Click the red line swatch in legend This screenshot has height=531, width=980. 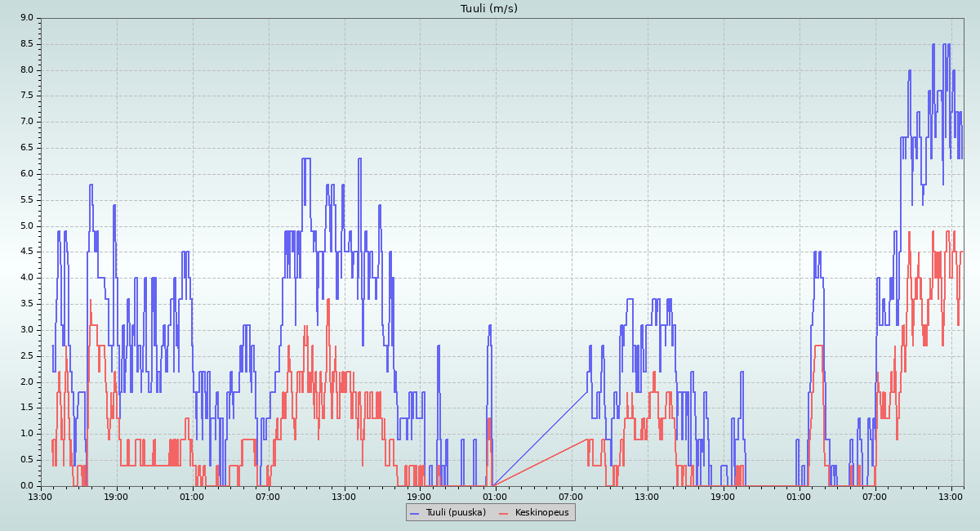504,512
